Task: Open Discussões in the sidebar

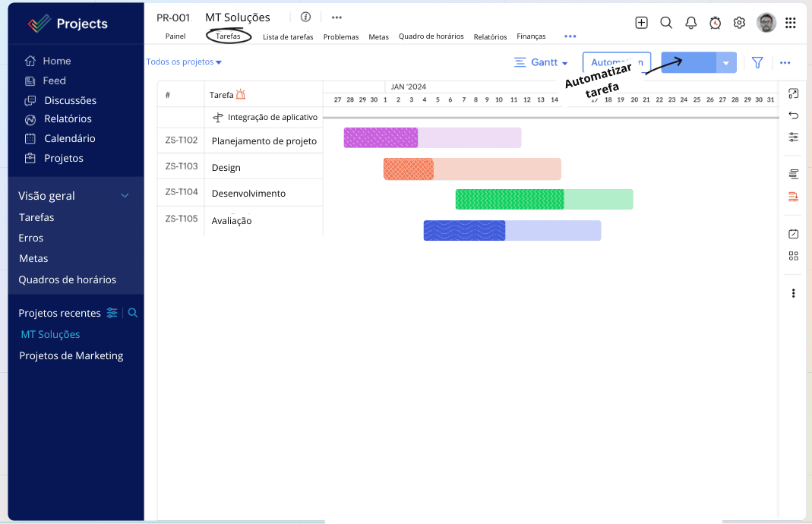Action: [x=61, y=100]
